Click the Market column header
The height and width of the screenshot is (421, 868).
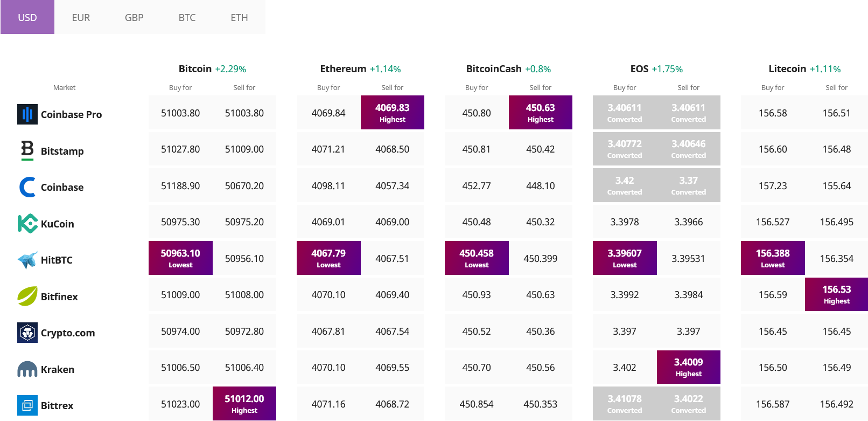[x=64, y=87]
